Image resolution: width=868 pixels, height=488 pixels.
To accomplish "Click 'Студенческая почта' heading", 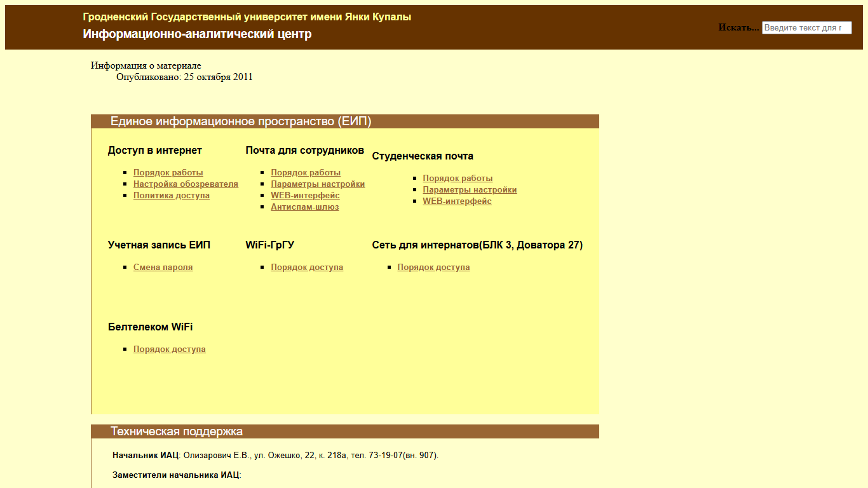I will click(x=423, y=156).
